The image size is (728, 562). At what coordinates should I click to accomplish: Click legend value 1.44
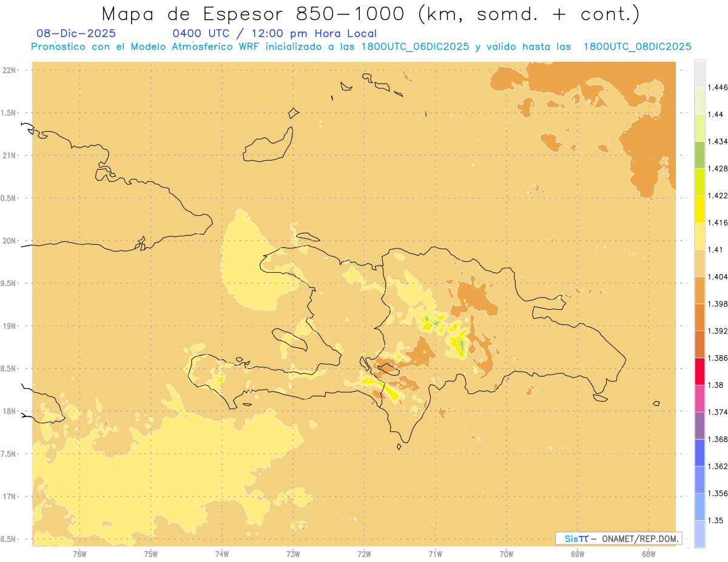tap(715, 114)
